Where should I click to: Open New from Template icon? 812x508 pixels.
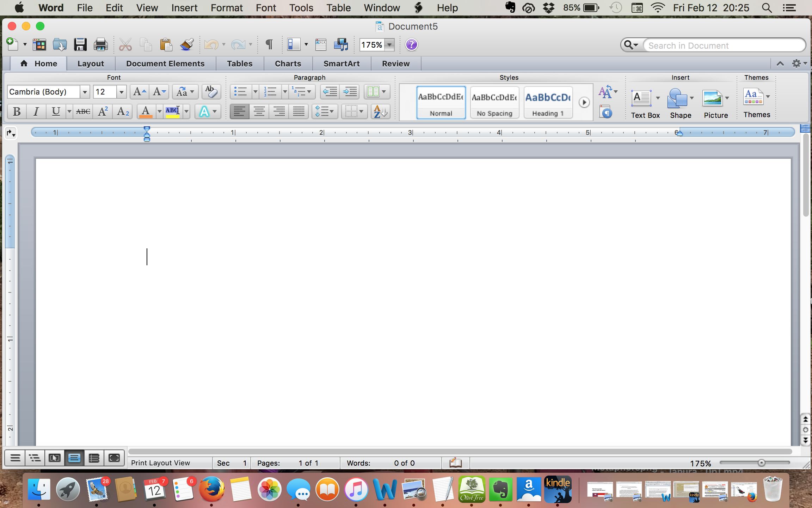pyautogui.click(x=39, y=45)
